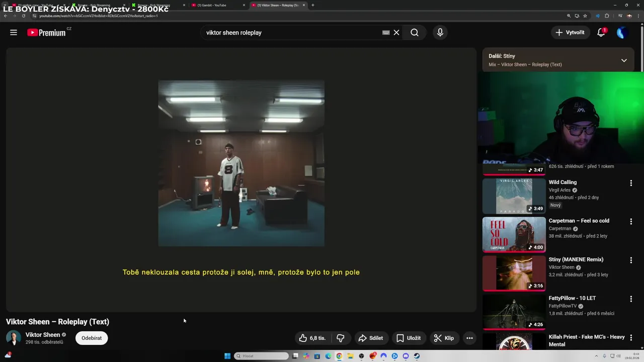Screen dimensions: 644x362
Task: Open options menu for Wild Calling
Action: [x=631, y=183]
